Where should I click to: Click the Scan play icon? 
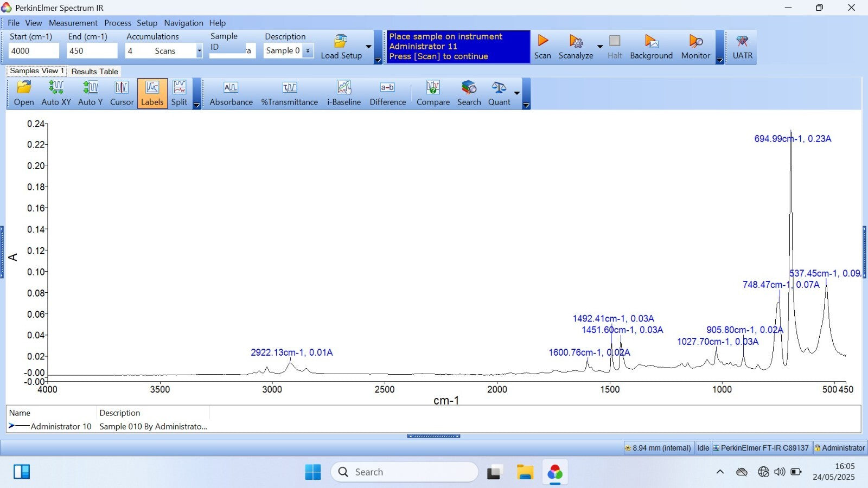[542, 42]
